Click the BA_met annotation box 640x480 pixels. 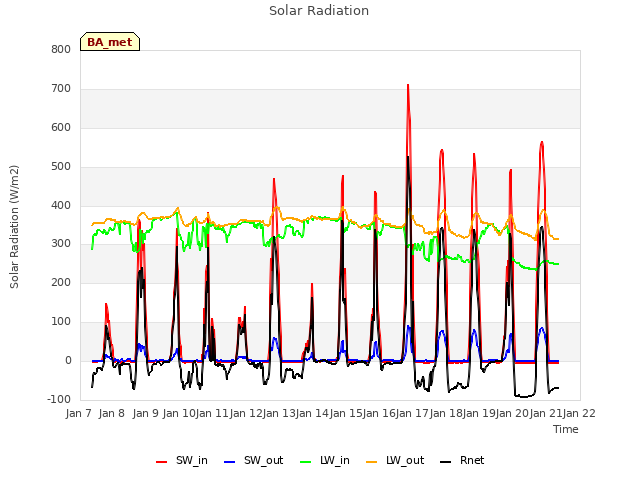click(110, 42)
